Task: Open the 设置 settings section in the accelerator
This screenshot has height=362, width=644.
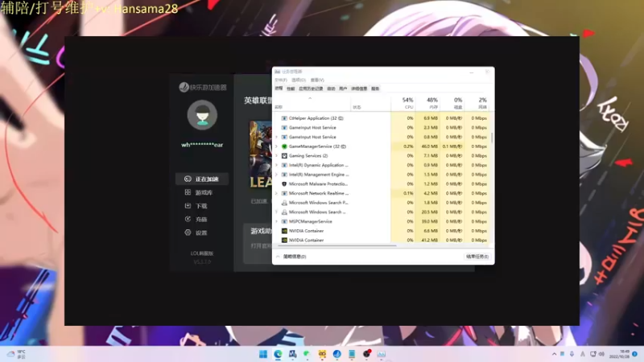Action: pos(196,232)
